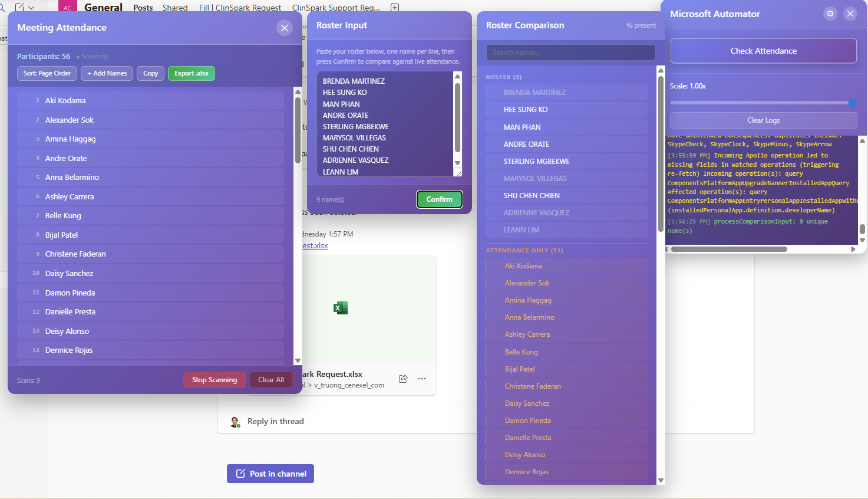Viewport: 868px width, 499px height.
Task: Open more options for xlsx attachment
Action: 422,379
